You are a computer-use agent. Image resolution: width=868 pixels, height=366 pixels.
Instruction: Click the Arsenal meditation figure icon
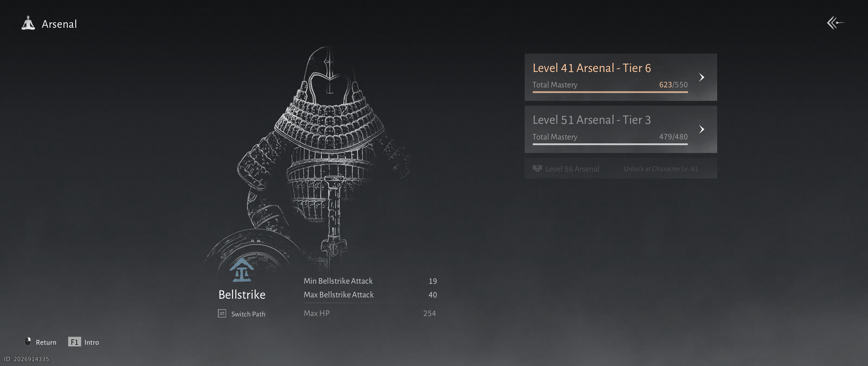[28, 23]
